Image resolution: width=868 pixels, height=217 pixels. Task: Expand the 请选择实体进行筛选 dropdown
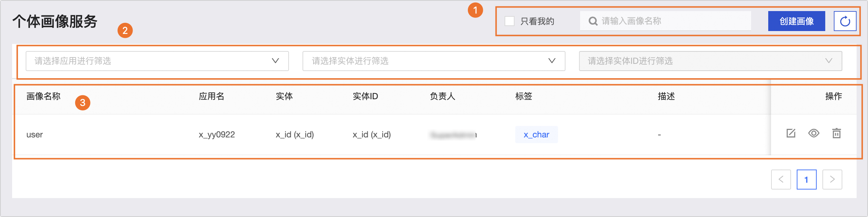coord(434,61)
